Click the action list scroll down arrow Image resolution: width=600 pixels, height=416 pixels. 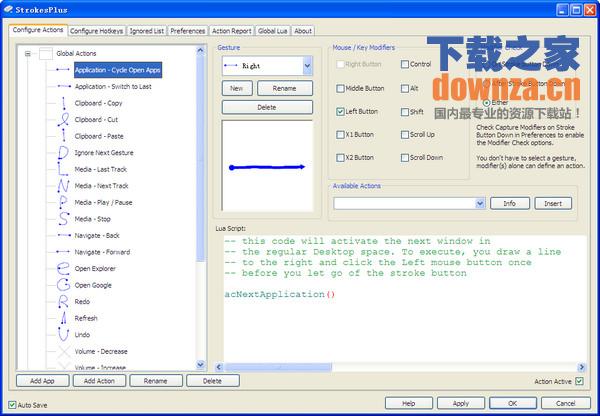[x=201, y=365]
